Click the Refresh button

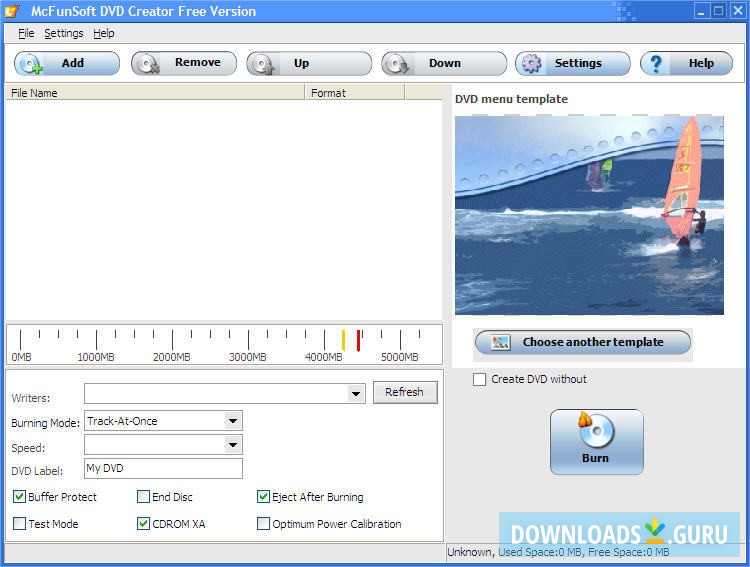pyautogui.click(x=405, y=392)
